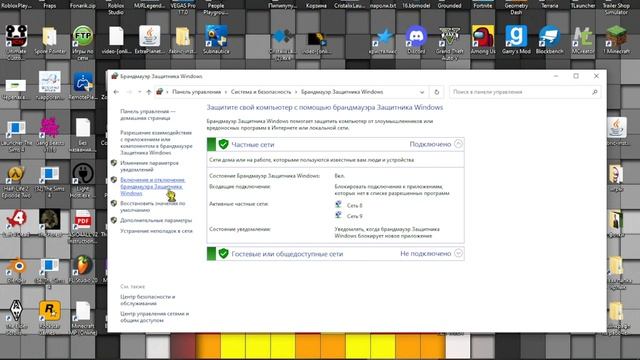Open the Discord desktop shortcut
Image resolution: width=640 pixels, height=360 pixels.
click(x=416, y=38)
